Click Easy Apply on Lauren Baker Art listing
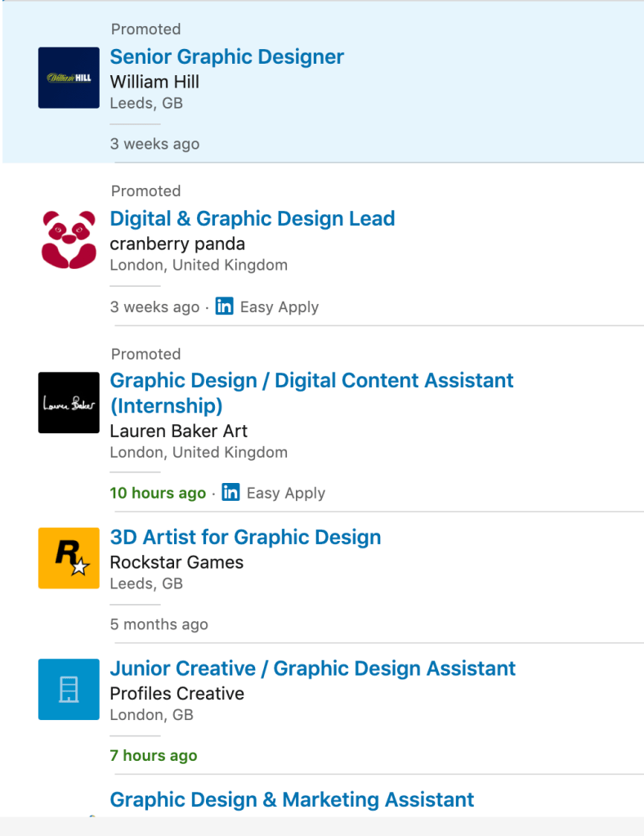 (x=286, y=493)
